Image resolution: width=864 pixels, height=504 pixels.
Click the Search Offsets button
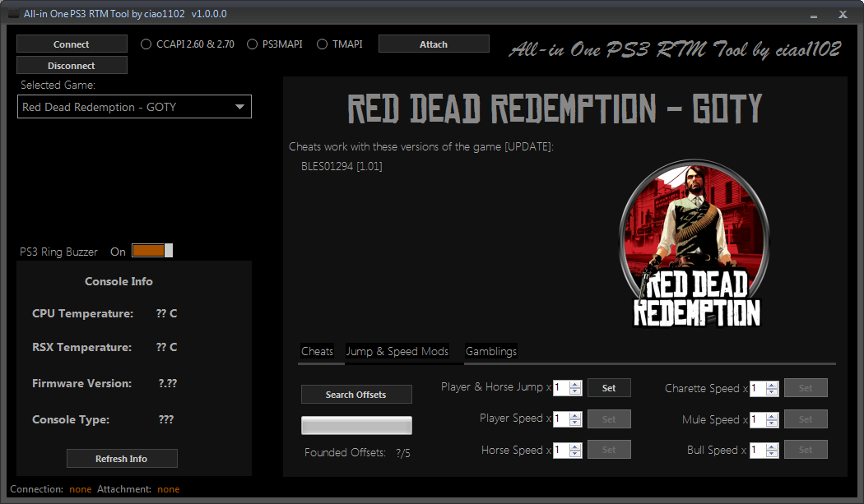point(356,395)
